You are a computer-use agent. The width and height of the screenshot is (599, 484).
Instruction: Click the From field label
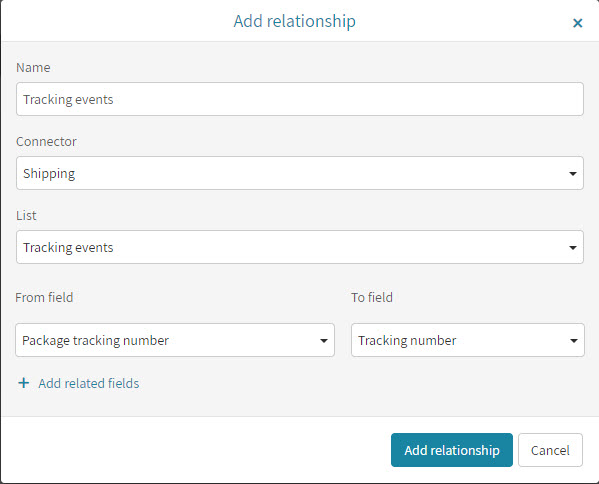pos(44,297)
